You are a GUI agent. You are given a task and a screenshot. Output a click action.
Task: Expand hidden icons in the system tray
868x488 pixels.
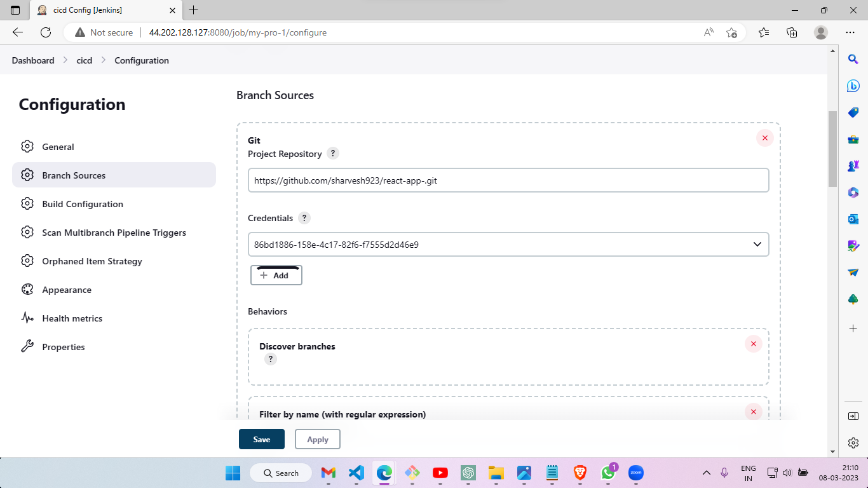coord(707,473)
